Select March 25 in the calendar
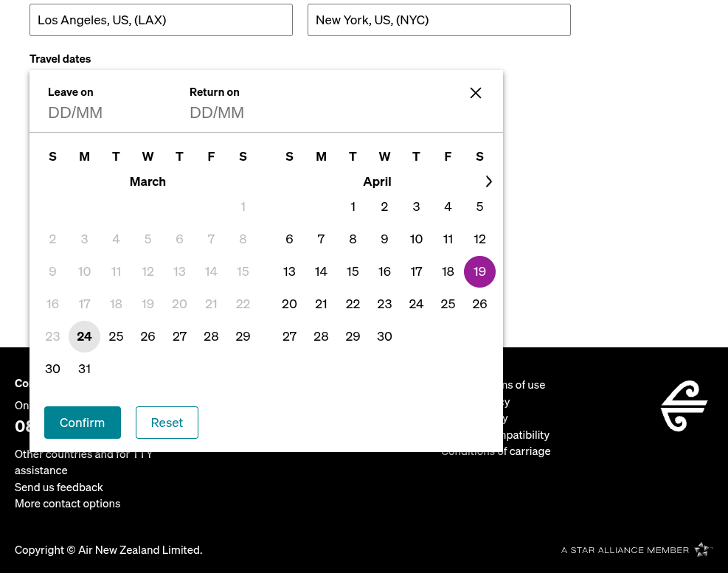 coord(116,337)
